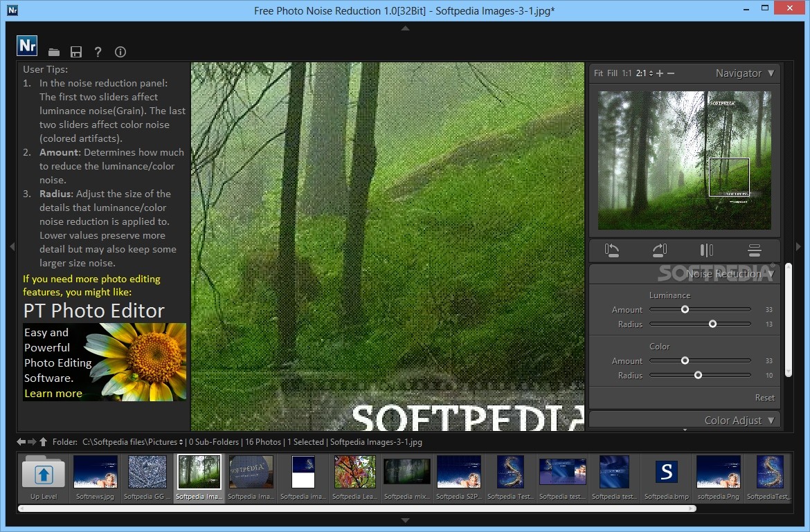
Task: Select the Softnews.jpg thumbnail
Action: (95, 477)
